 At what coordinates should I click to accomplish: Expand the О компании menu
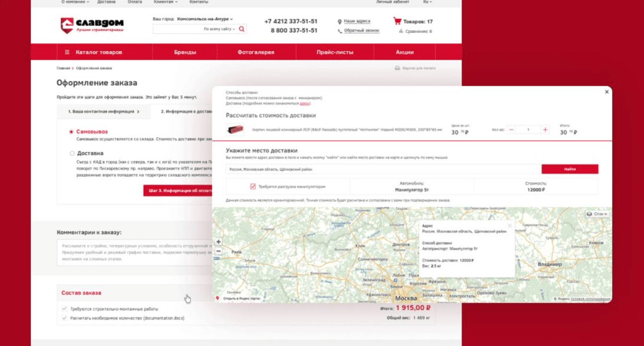[75, 2]
